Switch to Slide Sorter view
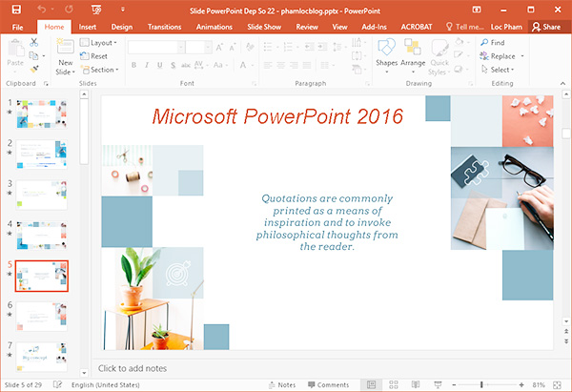This screenshot has width=572, height=392. pos(394,384)
